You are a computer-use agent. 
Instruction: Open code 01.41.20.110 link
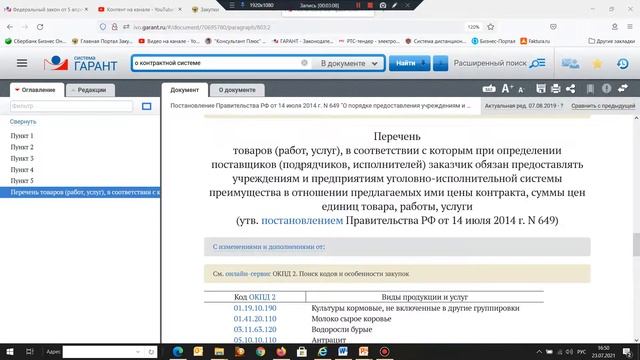pos(255,319)
